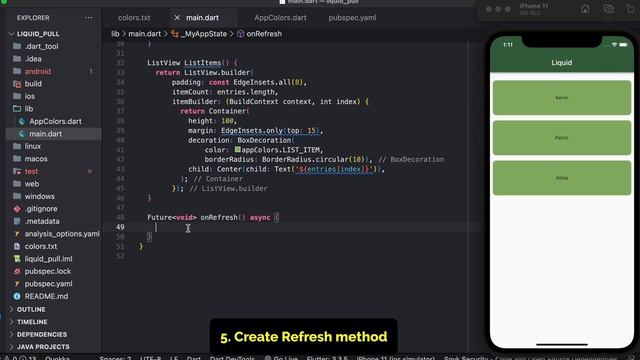
Task: Collapse the LIQUID_PULL project root
Action: (38, 34)
